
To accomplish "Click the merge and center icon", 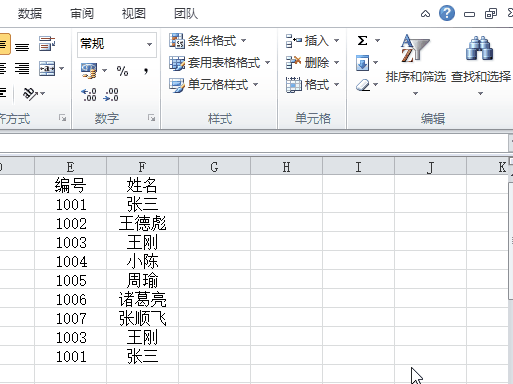I will pos(47,68).
